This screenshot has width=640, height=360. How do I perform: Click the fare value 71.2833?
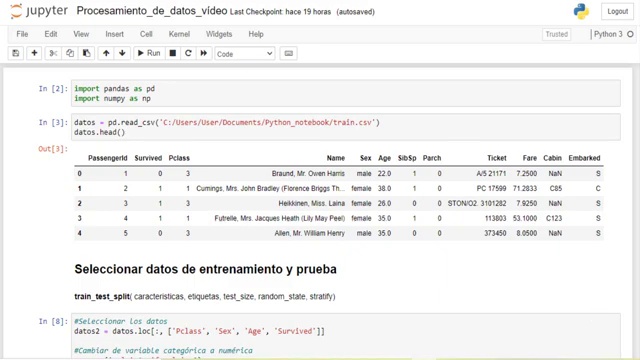pyautogui.click(x=525, y=189)
